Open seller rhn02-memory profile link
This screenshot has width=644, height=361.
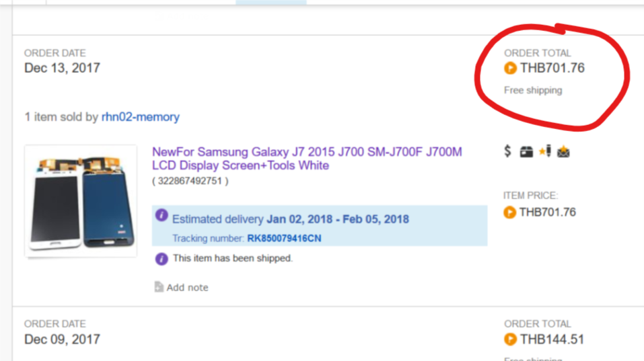141,117
